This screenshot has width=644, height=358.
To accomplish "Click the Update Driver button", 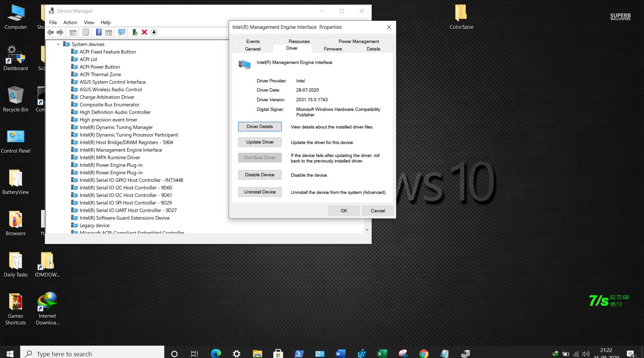I will 260,142.
